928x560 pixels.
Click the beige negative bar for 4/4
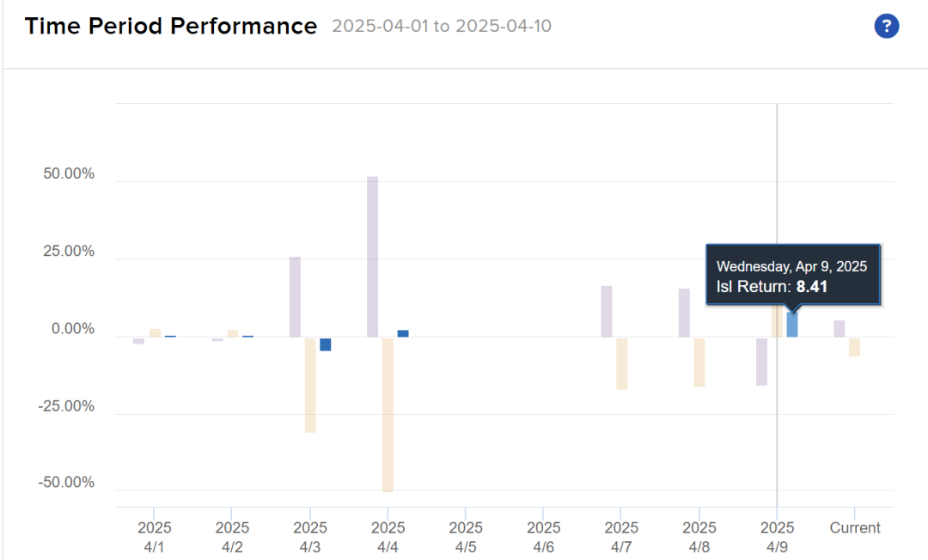coord(388,414)
